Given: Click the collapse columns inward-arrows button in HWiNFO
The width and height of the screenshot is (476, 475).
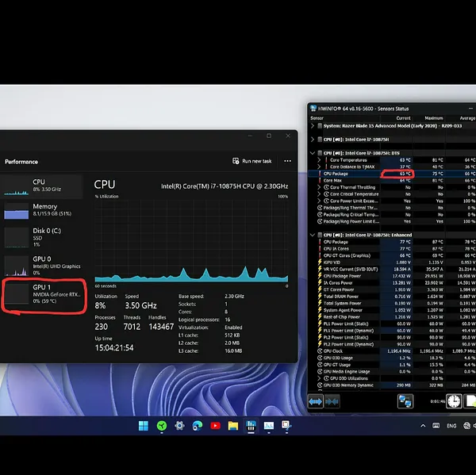Looking at the screenshot, I should point(332,401).
